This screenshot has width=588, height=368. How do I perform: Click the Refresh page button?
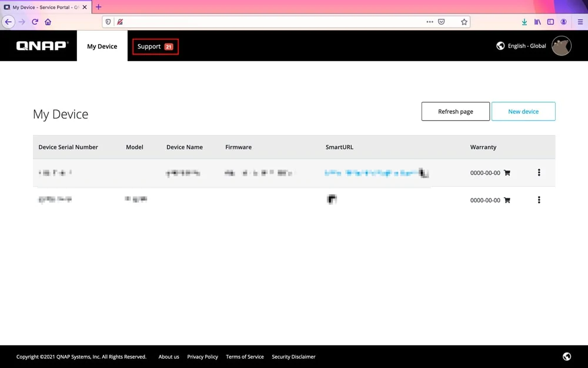455,111
